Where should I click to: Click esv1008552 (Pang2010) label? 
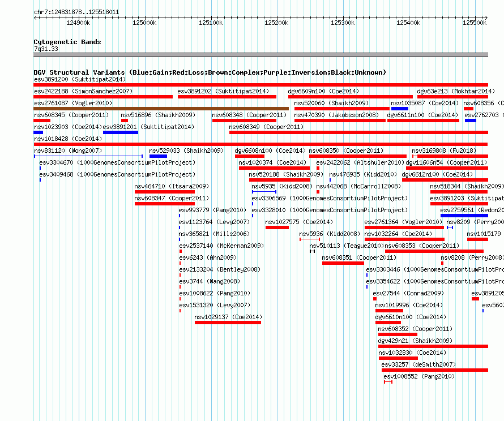click(x=419, y=376)
